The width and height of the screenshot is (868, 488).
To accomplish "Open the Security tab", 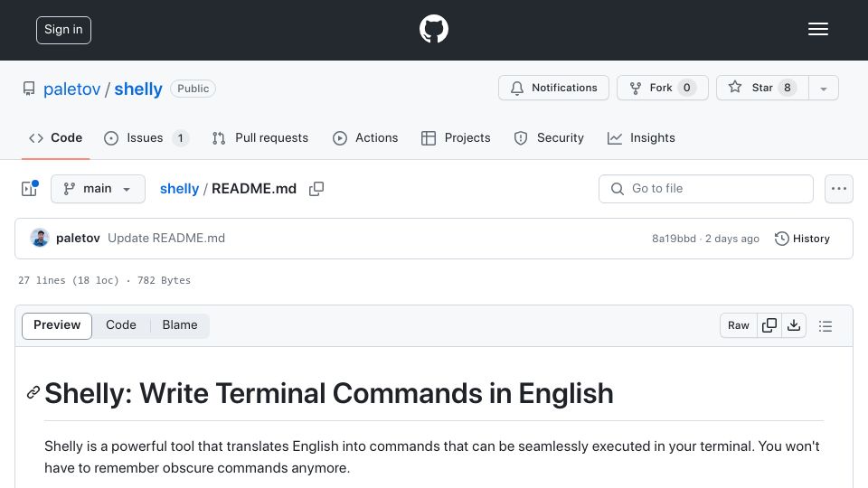I will tap(549, 137).
